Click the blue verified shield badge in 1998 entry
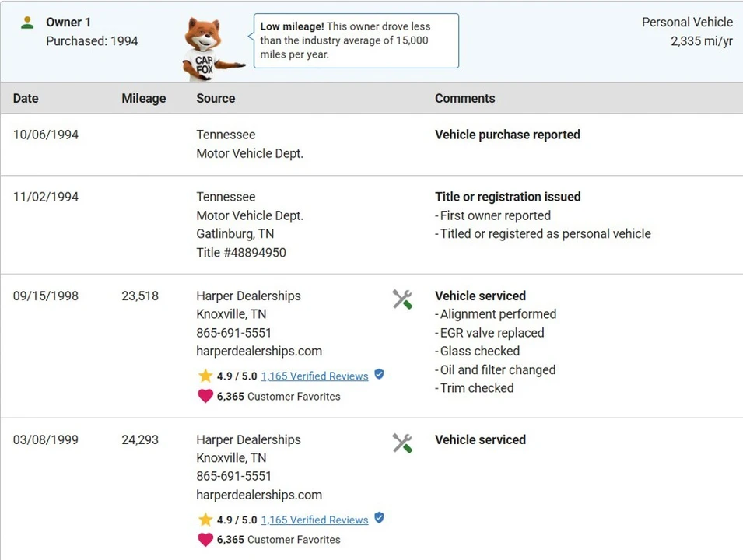The image size is (743, 560). [379, 374]
